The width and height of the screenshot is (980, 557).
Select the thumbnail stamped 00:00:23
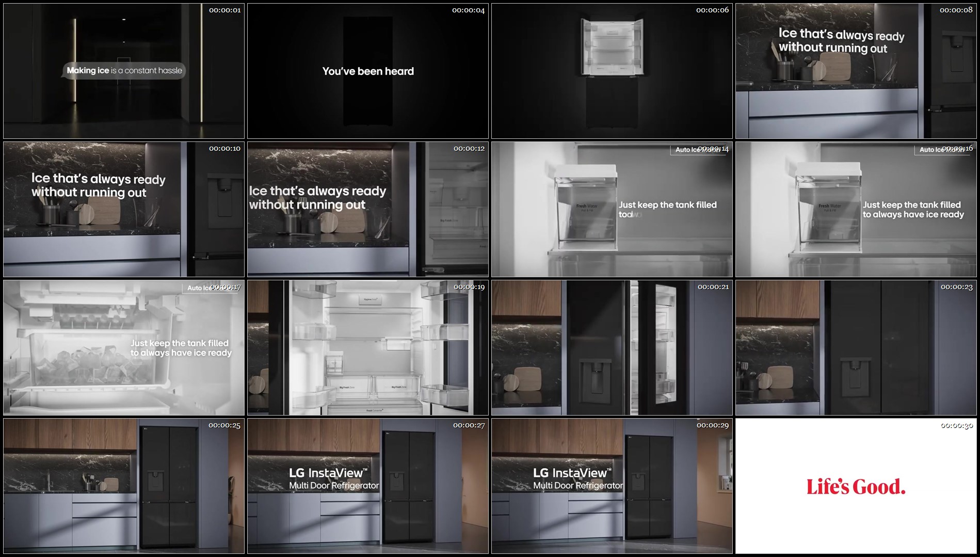[856, 348]
